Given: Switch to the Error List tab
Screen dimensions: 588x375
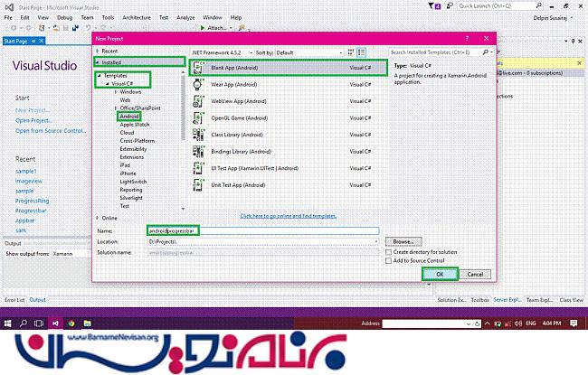Looking at the screenshot, I should pyautogui.click(x=14, y=300).
